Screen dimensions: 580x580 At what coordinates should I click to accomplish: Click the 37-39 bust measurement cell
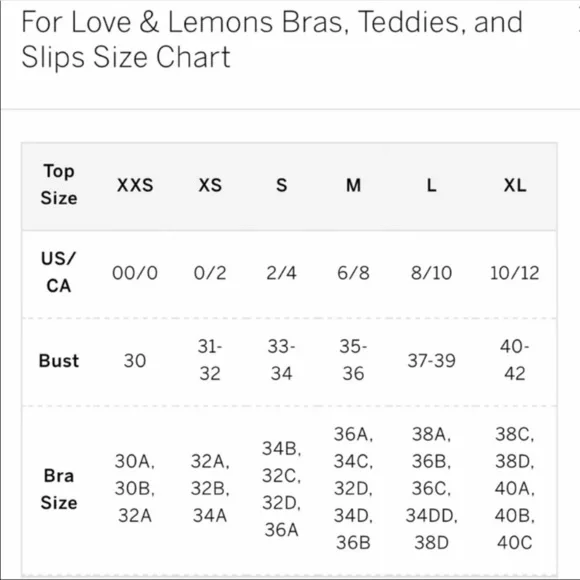pyautogui.click(x=431, y=361)
